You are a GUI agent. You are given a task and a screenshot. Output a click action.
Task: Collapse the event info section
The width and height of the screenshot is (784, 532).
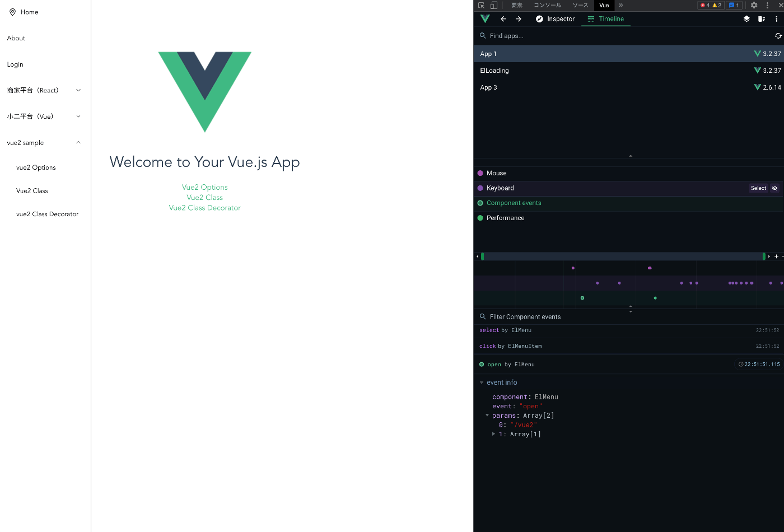pos(482,382)
